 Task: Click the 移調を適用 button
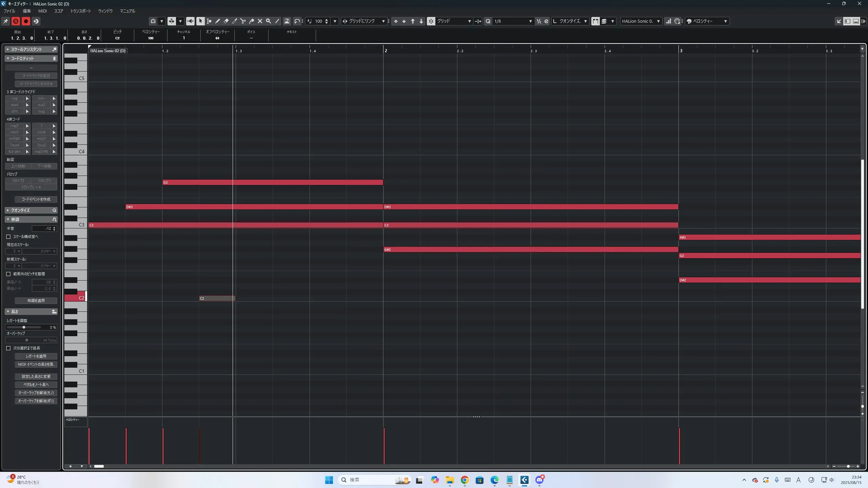coord(36,301)
